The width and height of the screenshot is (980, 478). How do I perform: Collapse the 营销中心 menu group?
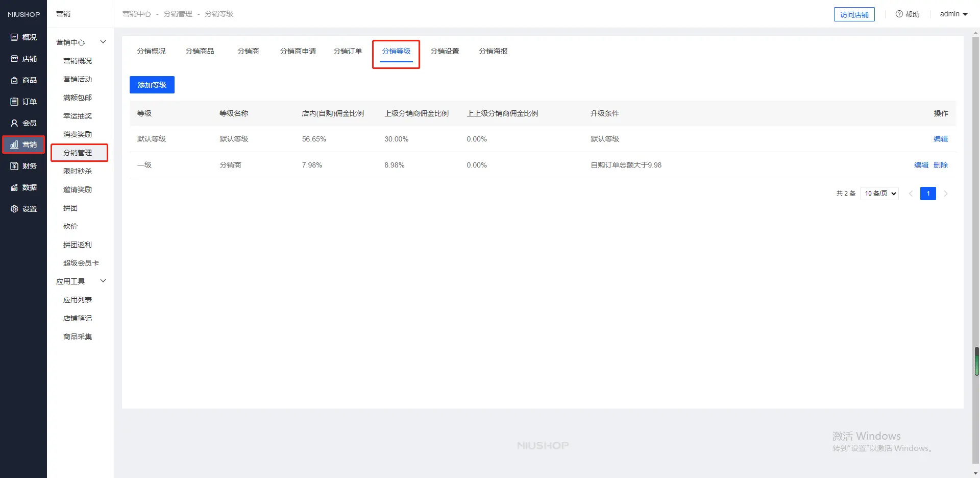pos(103,42)
